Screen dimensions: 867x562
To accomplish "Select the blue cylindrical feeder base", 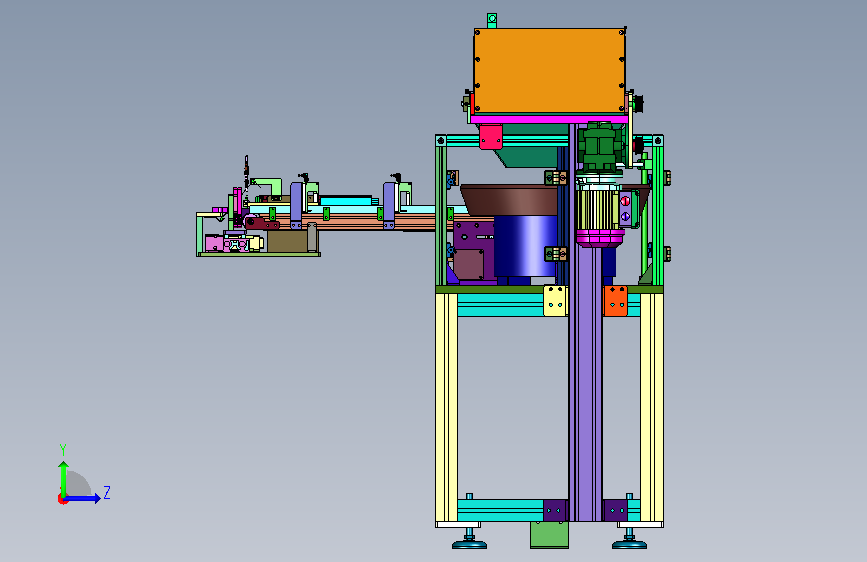I will 525,246.
